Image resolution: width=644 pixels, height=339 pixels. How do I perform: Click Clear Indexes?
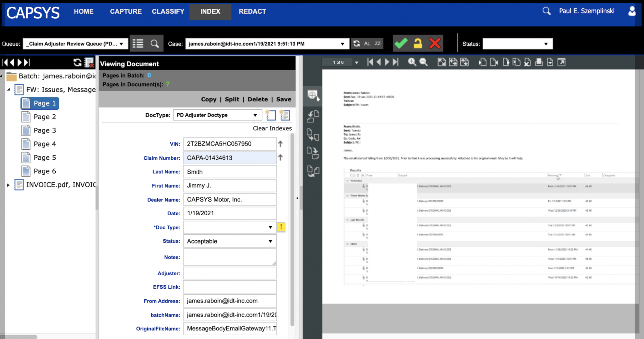pyautogui.click(x=272, y=128)
